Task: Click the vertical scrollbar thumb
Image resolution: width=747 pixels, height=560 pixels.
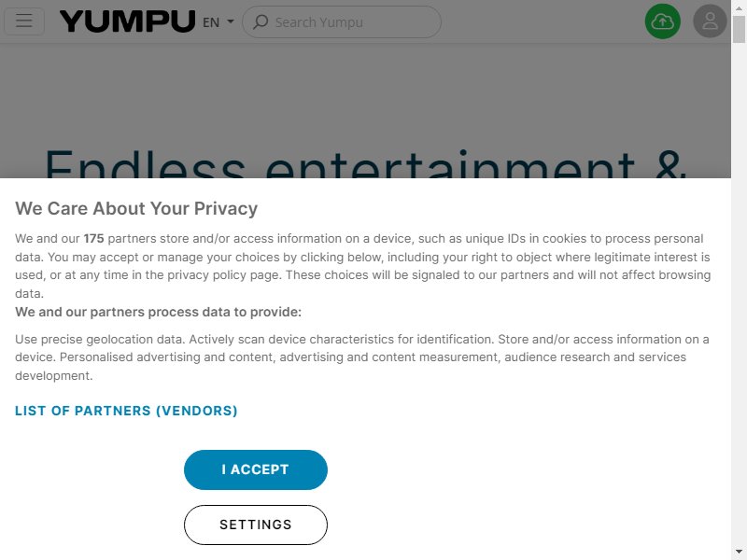Action: pyautogui.click(x=739, y=30)
